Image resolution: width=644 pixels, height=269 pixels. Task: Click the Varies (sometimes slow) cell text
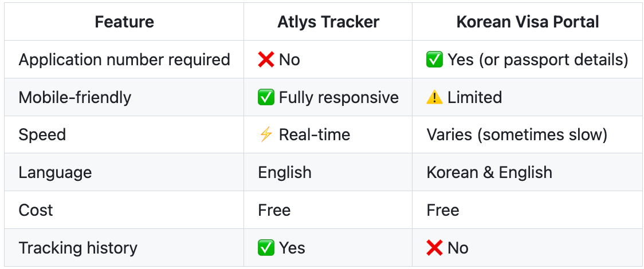click(517, 135)
